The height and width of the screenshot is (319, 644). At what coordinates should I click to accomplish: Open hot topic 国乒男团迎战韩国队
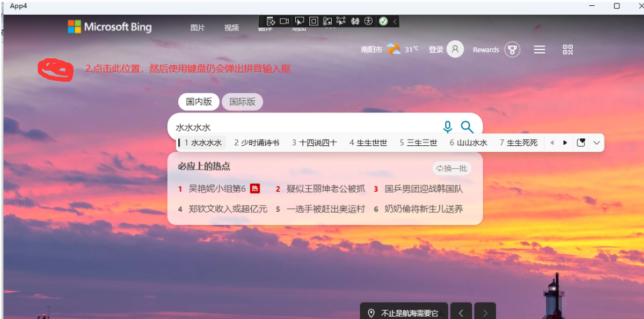click(x=424, y=189)
